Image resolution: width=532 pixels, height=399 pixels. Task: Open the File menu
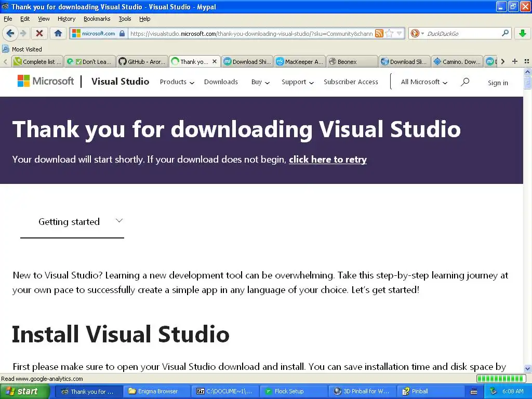(x=8, y=19)
